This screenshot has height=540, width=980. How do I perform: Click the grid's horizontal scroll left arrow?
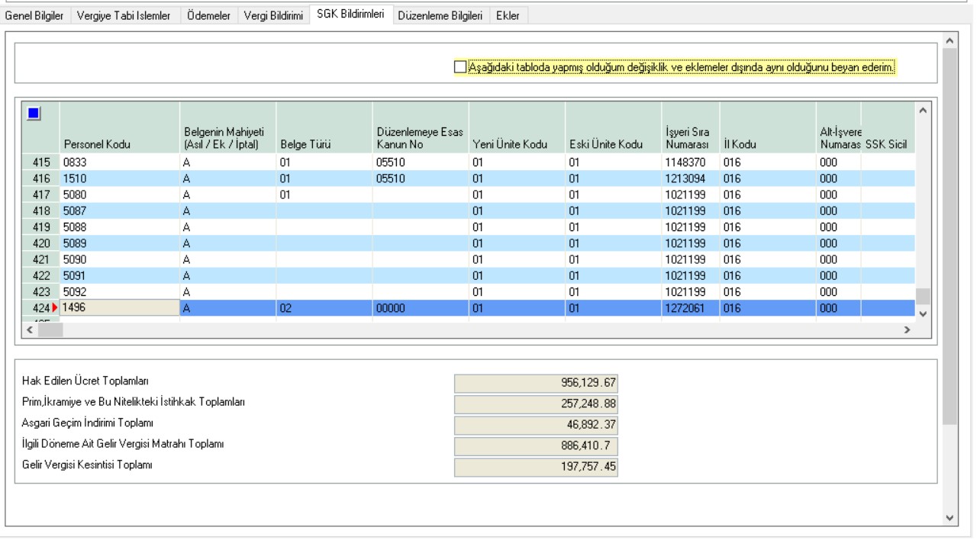click(30, 330)
